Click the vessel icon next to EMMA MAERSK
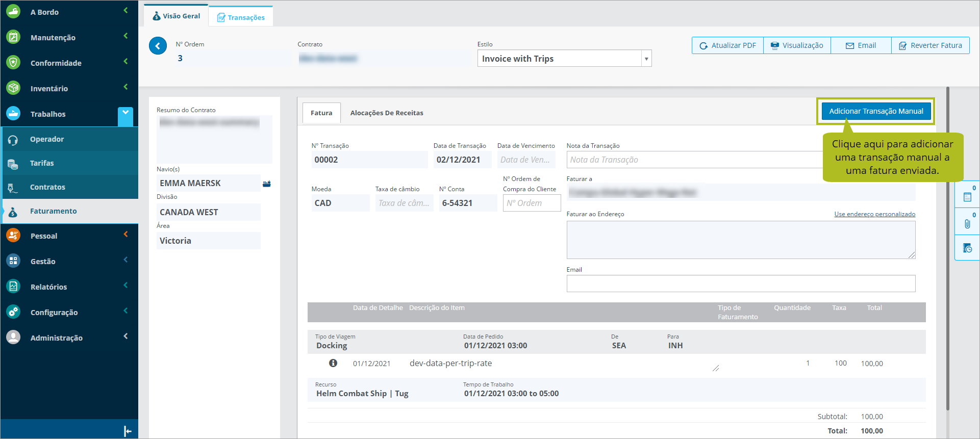 [266, 184]
